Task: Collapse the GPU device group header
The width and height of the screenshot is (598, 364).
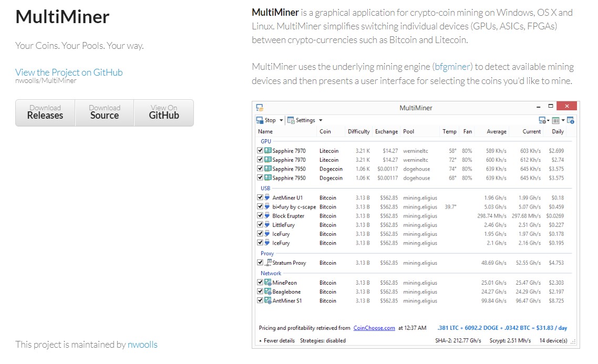Action: (266, 141)
